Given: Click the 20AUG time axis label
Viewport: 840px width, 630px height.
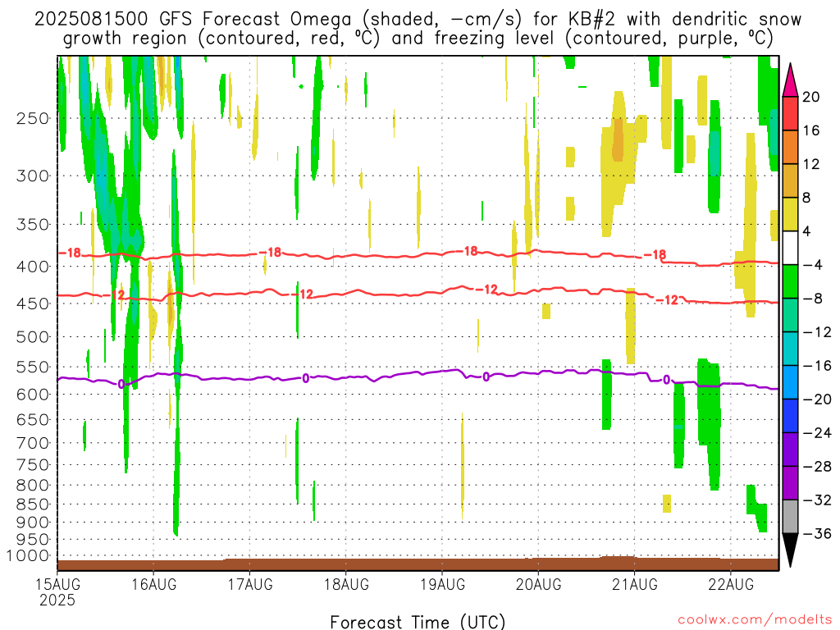Looking at the screenshot, I should 538,584.
